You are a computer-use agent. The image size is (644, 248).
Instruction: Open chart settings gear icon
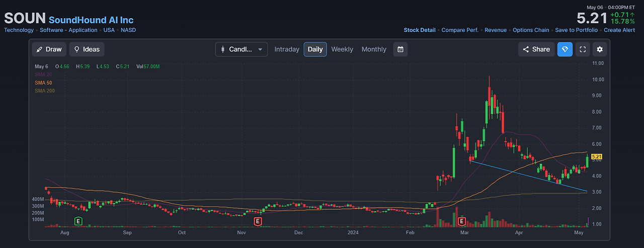pyautogui.click(x=600, y=49)
